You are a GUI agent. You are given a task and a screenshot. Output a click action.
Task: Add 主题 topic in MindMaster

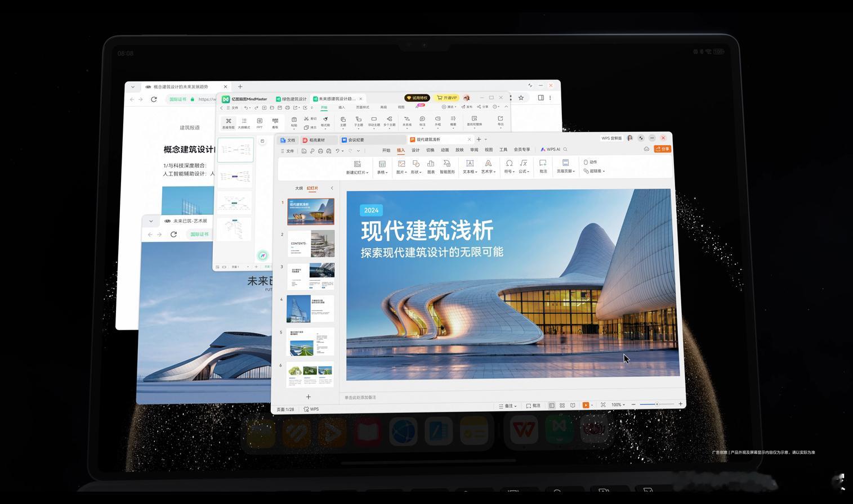tap(343, 121)
